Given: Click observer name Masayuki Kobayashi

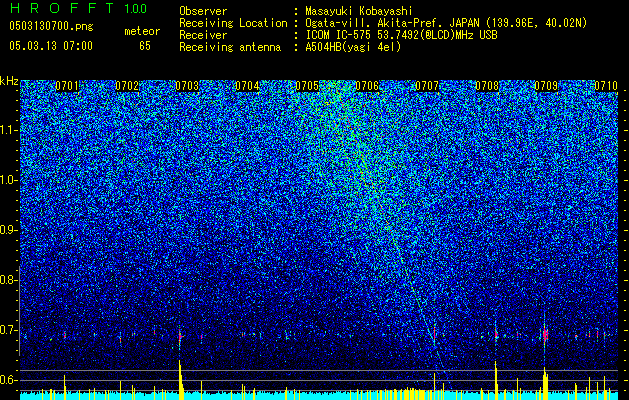Looking at the screenshot, I should (359, 11).
